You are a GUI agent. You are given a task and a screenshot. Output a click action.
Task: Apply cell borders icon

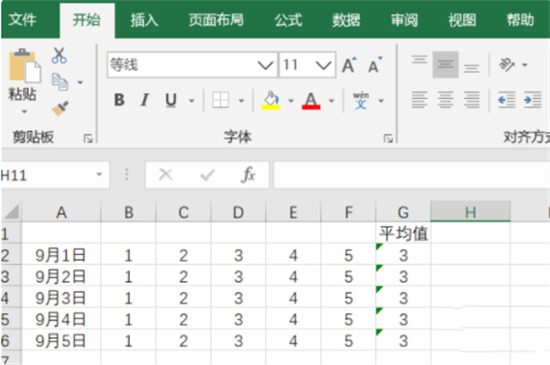(x=221, y=100)
